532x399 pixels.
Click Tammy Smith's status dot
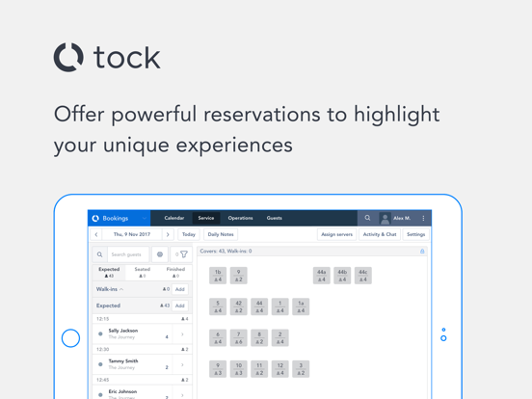[x=100, y=364]
